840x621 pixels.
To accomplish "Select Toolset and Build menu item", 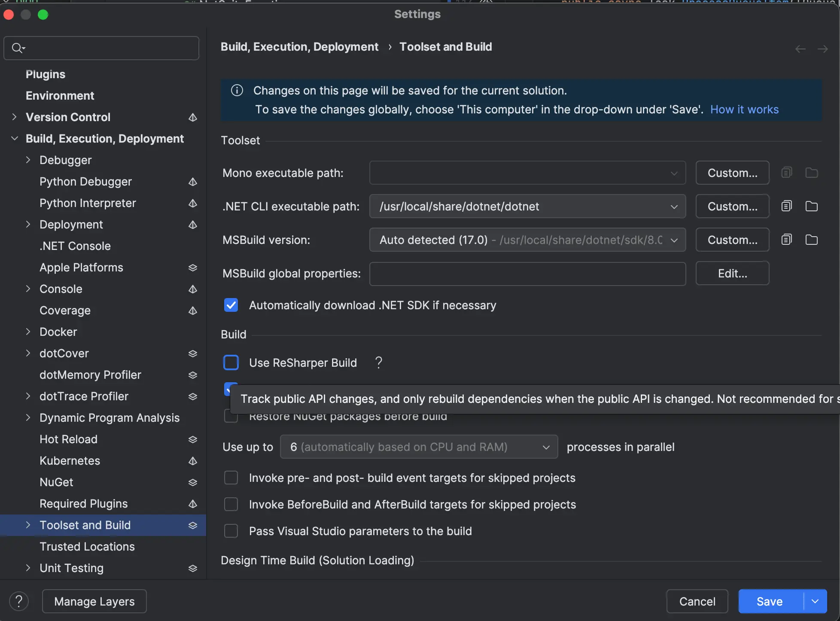I will tap(85, 525).
